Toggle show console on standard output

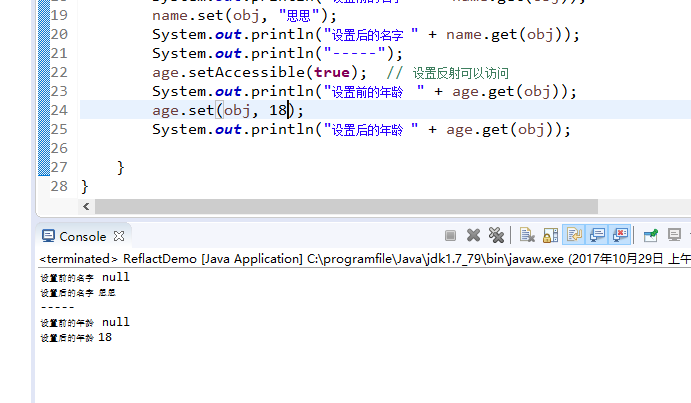pyautogui.click(x=598, y=235)
